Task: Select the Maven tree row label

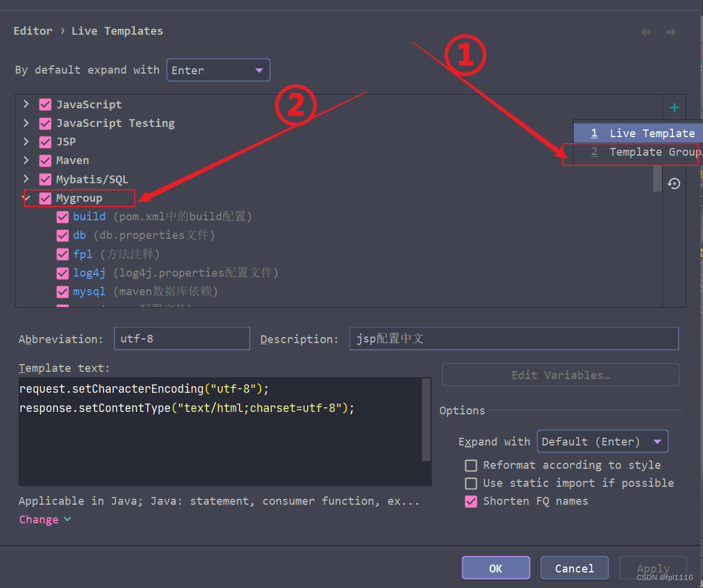Action: click(x=72, y=160)
